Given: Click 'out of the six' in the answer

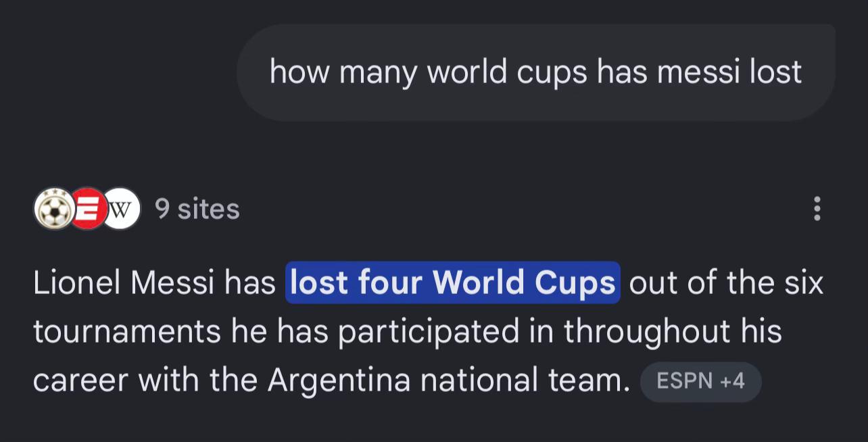Looking at the screenshot, I should [x=726, y=283].
